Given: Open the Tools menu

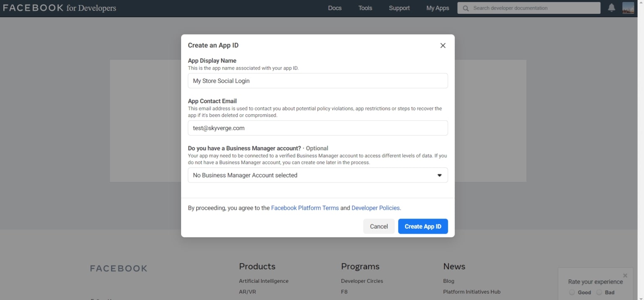Looking at the screenshot, I should coord(365,8).
